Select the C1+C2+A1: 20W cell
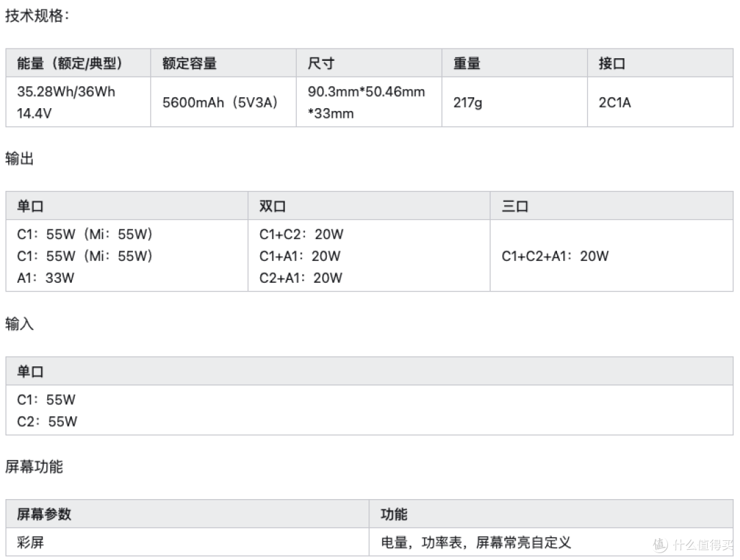The width and height of the screenshot is (740, 560). tap(612, 255)
